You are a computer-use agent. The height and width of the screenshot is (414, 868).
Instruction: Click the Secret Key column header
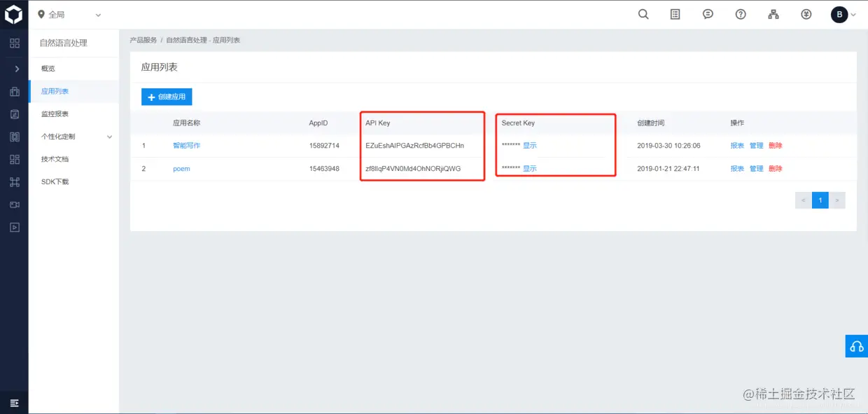pos(518,123)
